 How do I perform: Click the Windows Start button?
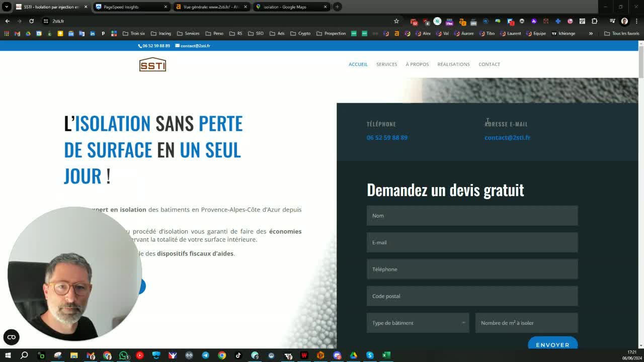coord(8,355)
